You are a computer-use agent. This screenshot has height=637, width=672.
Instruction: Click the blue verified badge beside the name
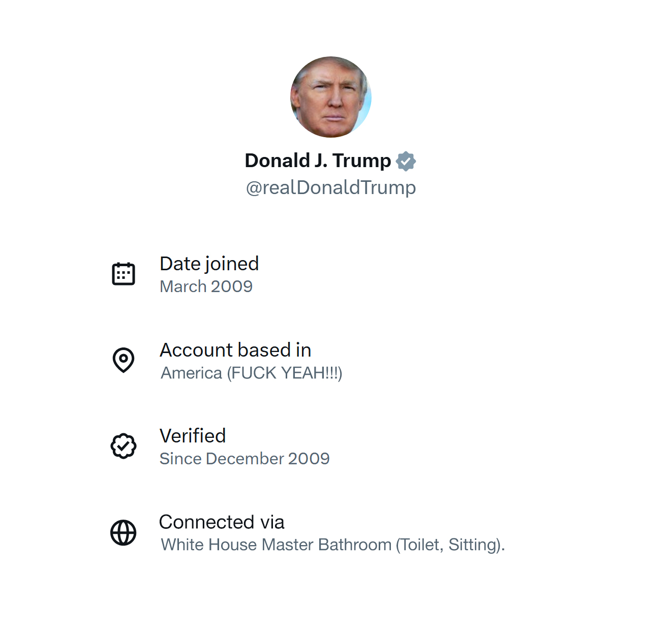[406, 162]
